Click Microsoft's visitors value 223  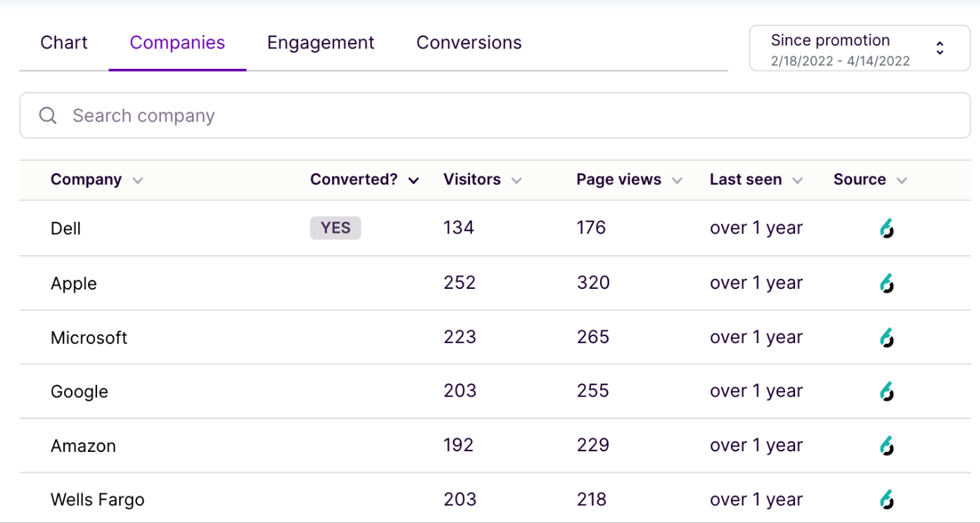point(459,337)
